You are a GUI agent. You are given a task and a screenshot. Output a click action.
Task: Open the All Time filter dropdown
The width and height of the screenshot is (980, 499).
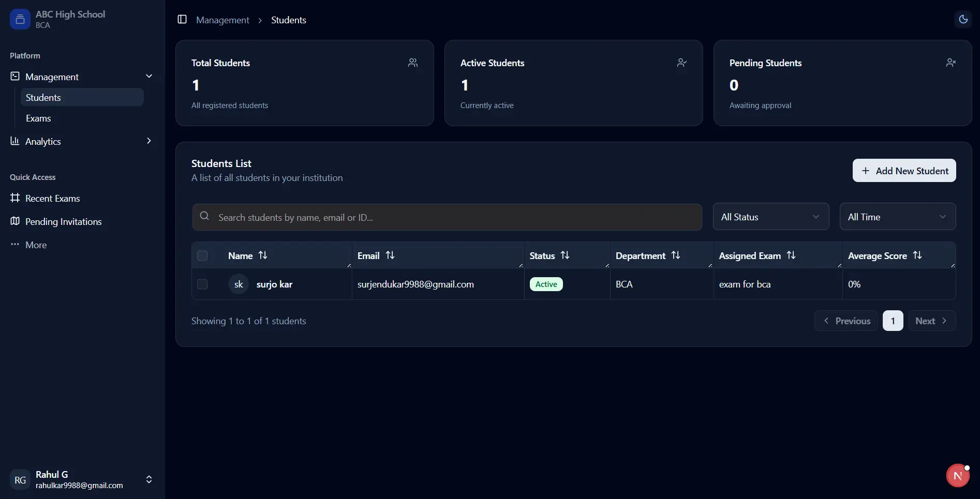tap(898, 217)
